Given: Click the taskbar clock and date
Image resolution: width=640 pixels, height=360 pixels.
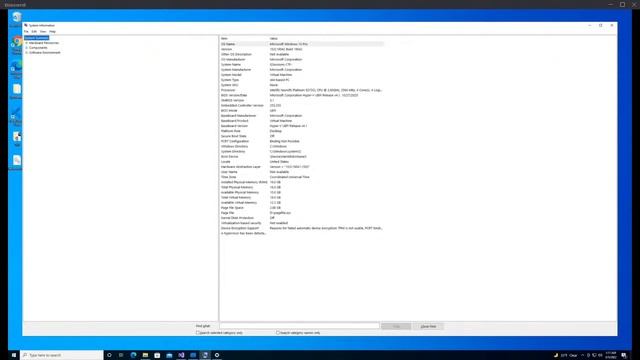Looking at the screenshot, I should point(611,355).
